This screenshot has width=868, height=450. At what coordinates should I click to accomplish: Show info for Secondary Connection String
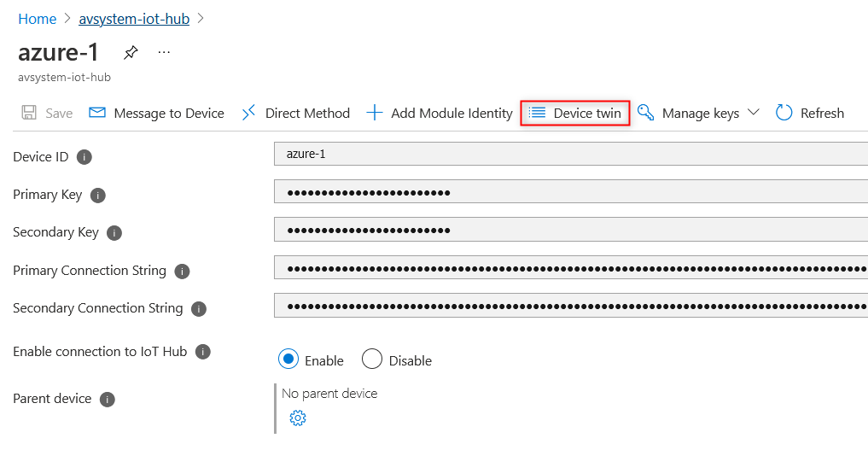(x=199, y=309)
